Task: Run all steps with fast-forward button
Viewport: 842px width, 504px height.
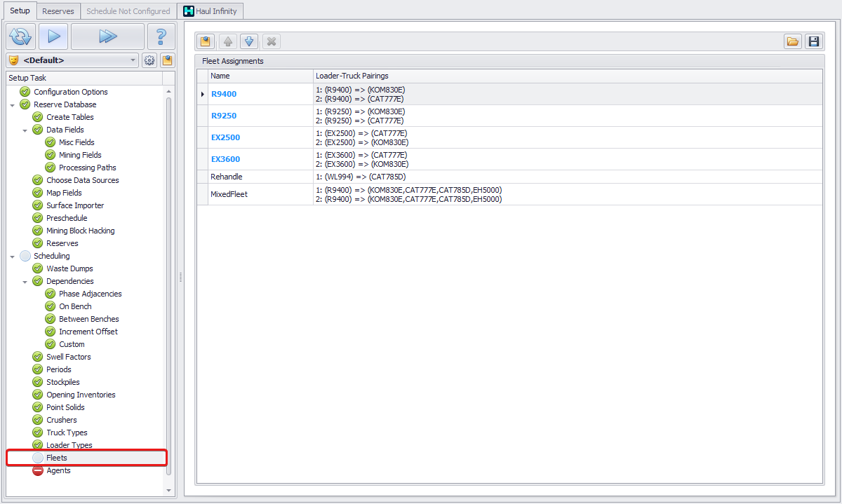Action: pos(107,36)
